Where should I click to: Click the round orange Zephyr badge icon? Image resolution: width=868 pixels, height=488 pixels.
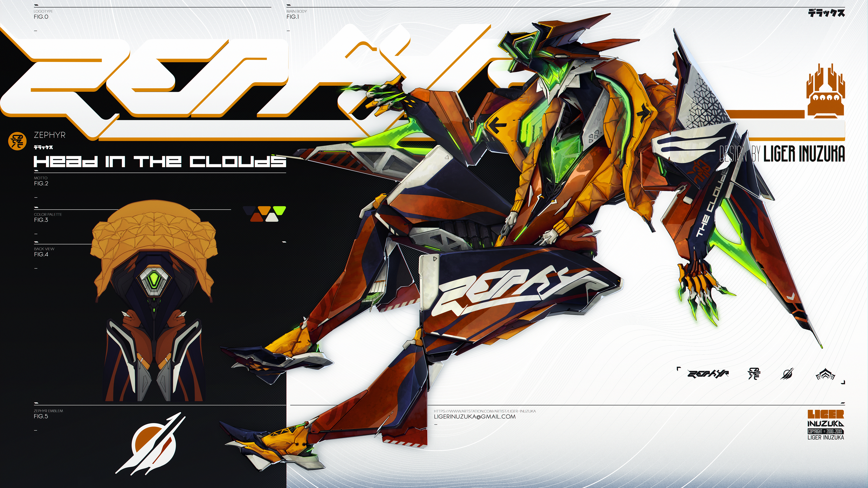[x=17, y=141]
